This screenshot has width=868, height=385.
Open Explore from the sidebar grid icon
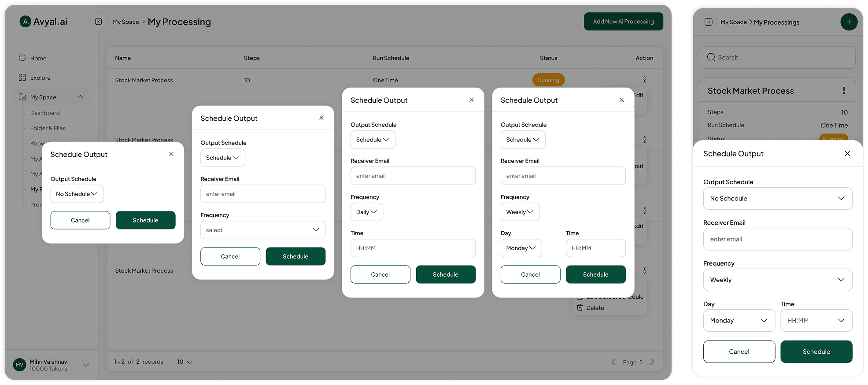pyautogui.click(x=22, y=78)
